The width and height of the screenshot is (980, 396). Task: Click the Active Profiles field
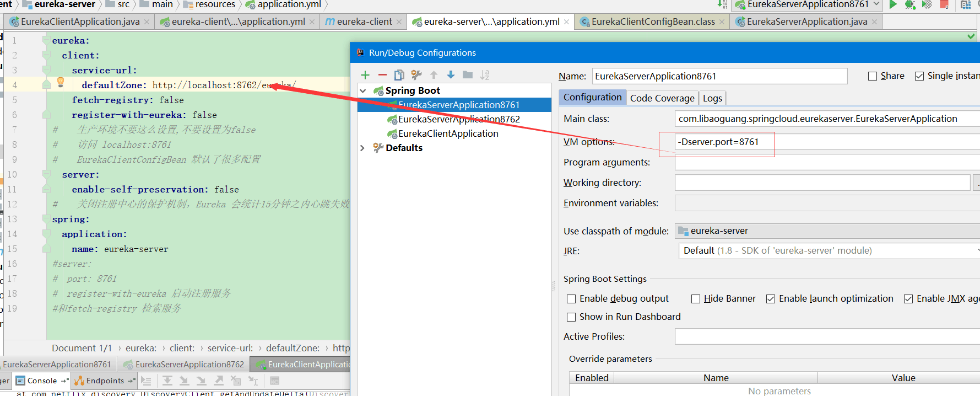coord(827,336)
